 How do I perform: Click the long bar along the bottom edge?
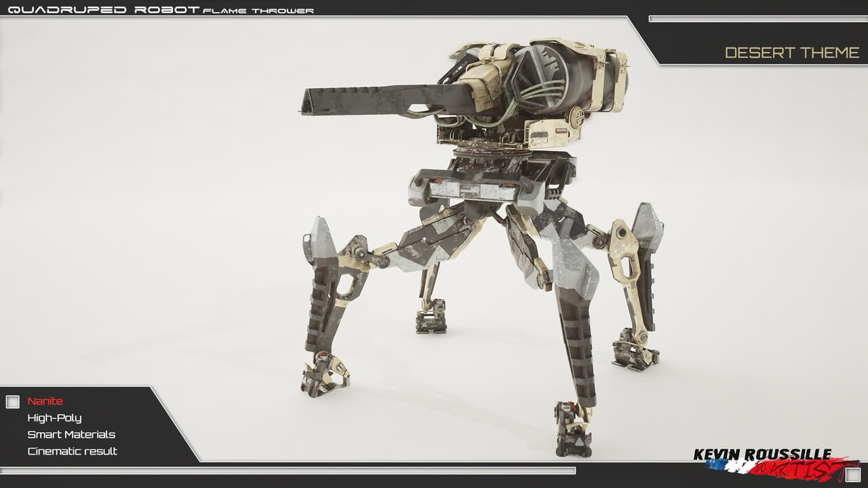tap(288, 470)
